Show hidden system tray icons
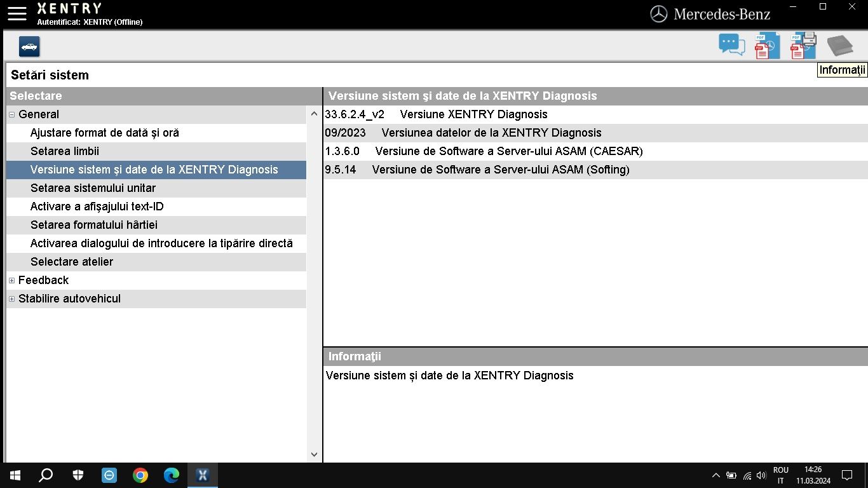Viewport: 868px width, 488px height. coord(716,475)
